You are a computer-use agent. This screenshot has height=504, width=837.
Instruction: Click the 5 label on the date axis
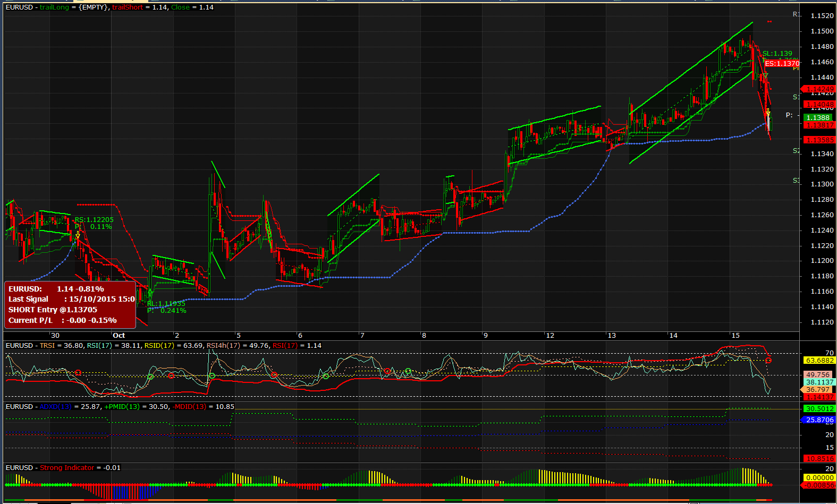(239, 336)
